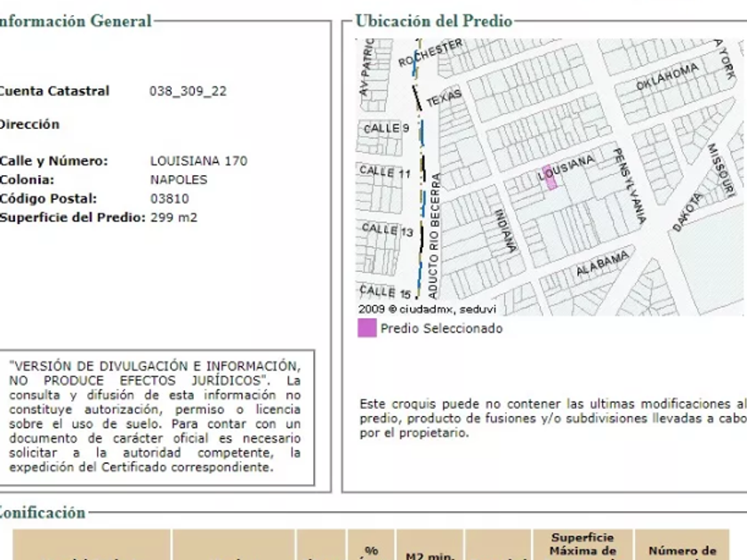Click the highlighted pink parcel on the map
The height and width of the screenshot is (560, 747).
pyautogui.click(x=550, y=177)
